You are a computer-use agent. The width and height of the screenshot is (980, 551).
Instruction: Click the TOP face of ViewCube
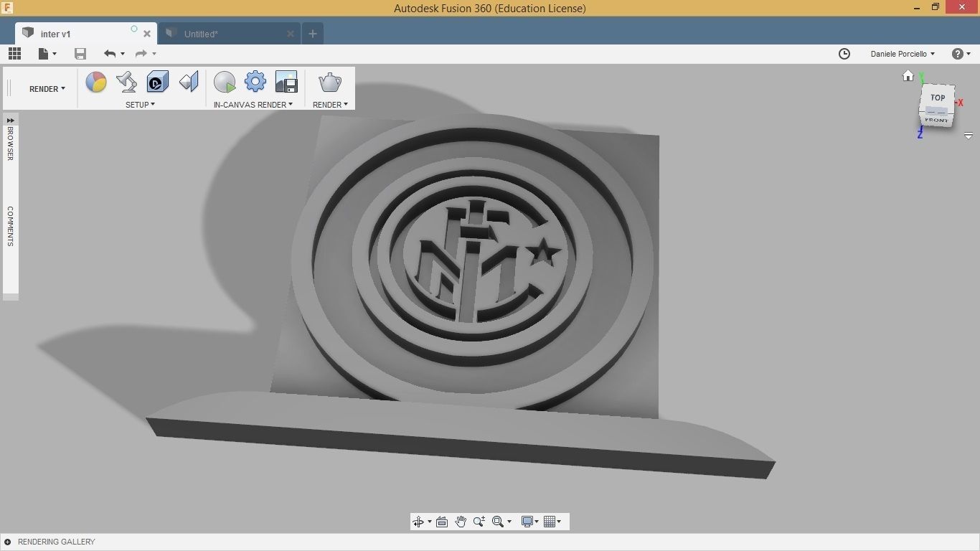pos(938,98)
